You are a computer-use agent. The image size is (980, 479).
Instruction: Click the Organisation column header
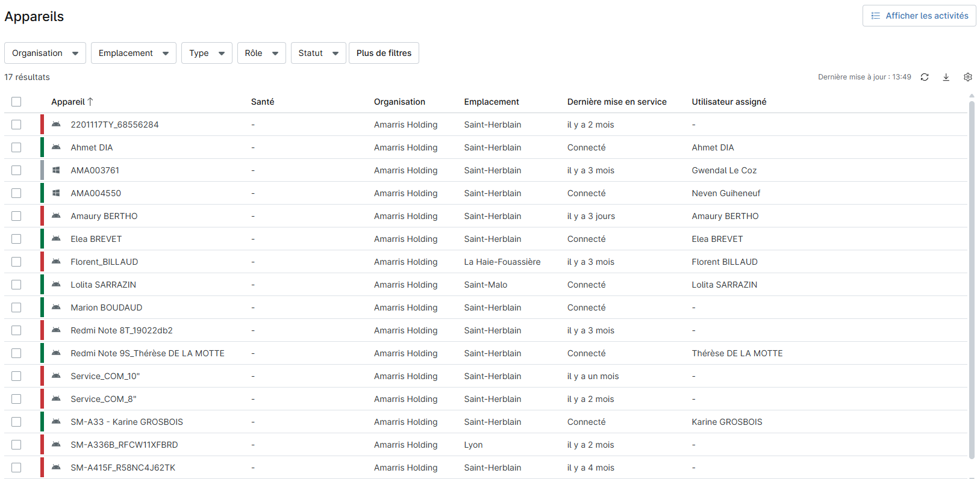pyautogui.click(x=399, y=102)
